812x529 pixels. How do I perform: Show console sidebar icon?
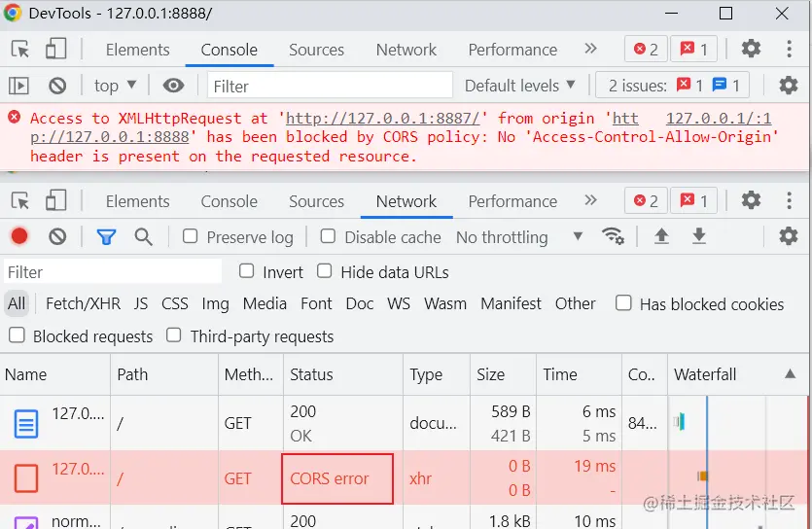[18, 86]
